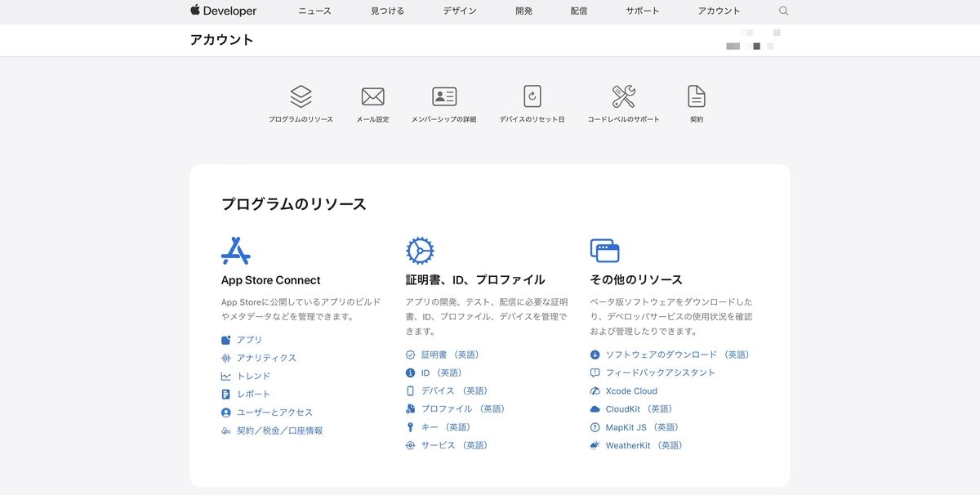Open the 見つける menu item
This screenshot has width=980, height=495.
387,11
